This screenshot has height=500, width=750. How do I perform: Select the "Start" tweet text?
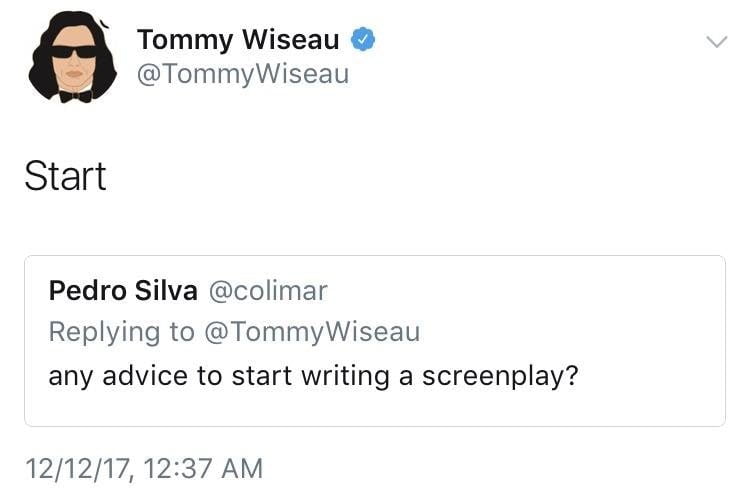[65, 177]
